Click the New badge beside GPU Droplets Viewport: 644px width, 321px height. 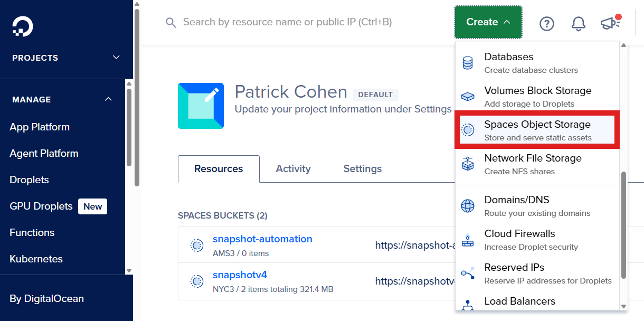[x=92, y=206]
